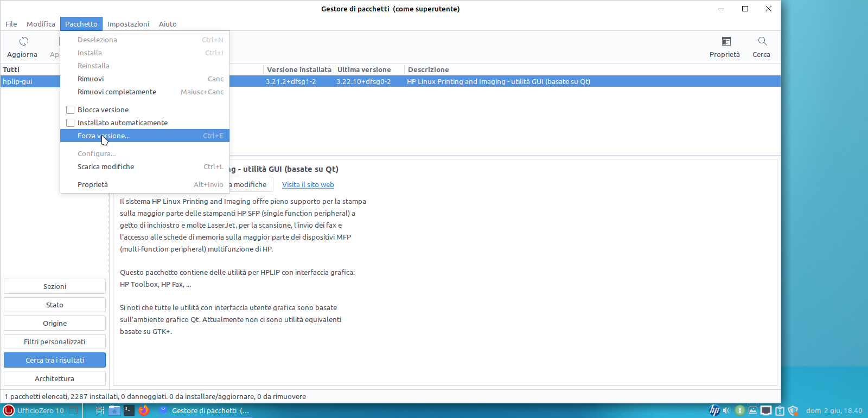This screenshot has height=418, width=868.
Task: Switch to Gestore di pacchetti taskbar window
Action: (205, 410)
